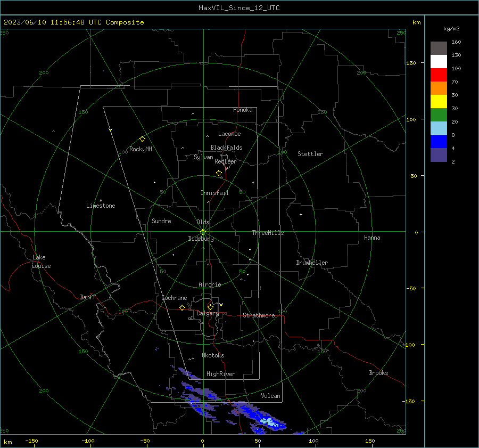Click the yellow V marker east of Calgary

tap(221, 305)
